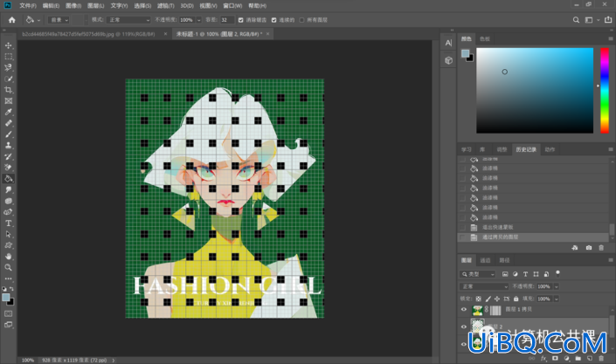Toggle the lock position icon in the Layers panel
616x364 pixels.
pyautogui.click(x=497, y=299)
